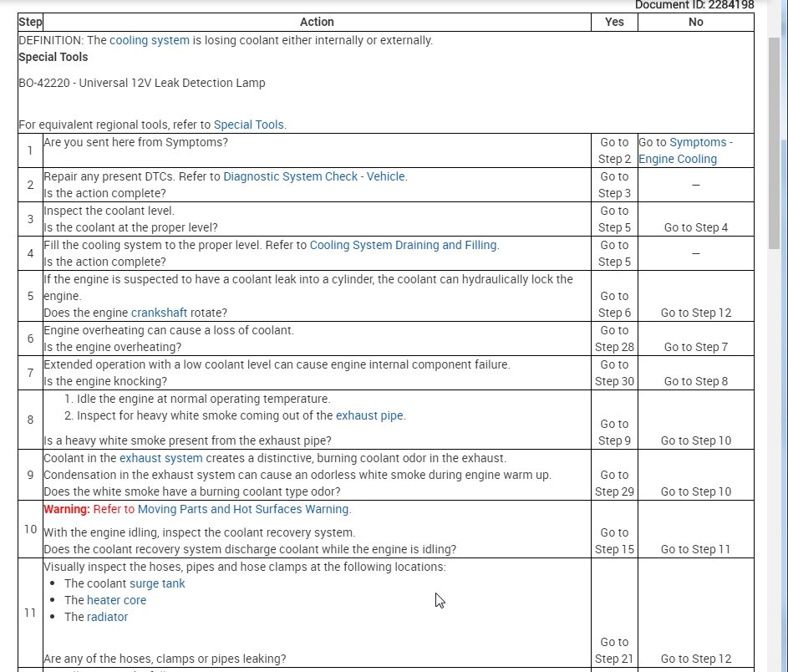Click 'Go to Step 11' in No column

[695, 549]
